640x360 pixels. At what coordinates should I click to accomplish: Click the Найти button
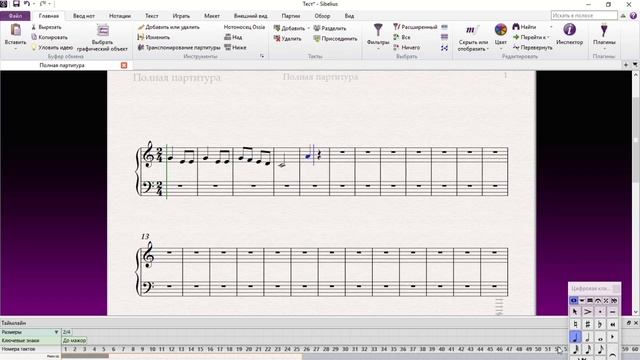[524, 27]
